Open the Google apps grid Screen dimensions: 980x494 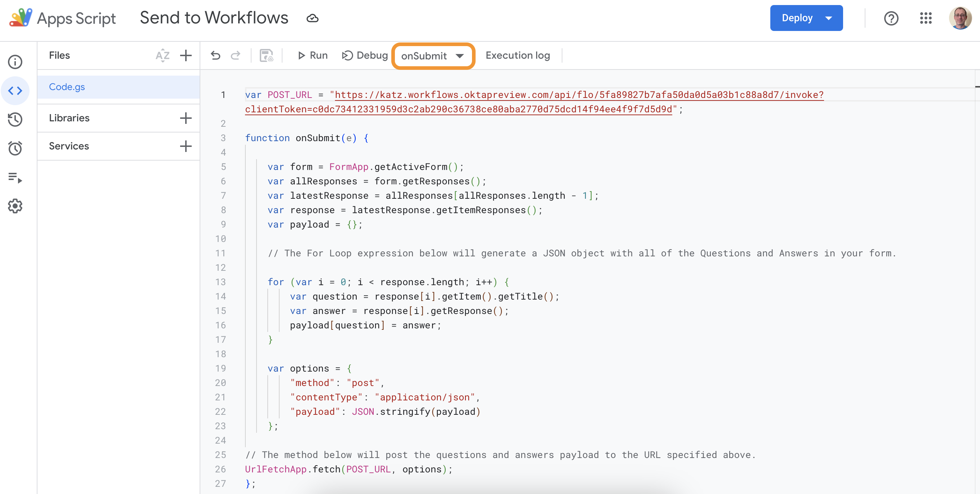point(926,18)
